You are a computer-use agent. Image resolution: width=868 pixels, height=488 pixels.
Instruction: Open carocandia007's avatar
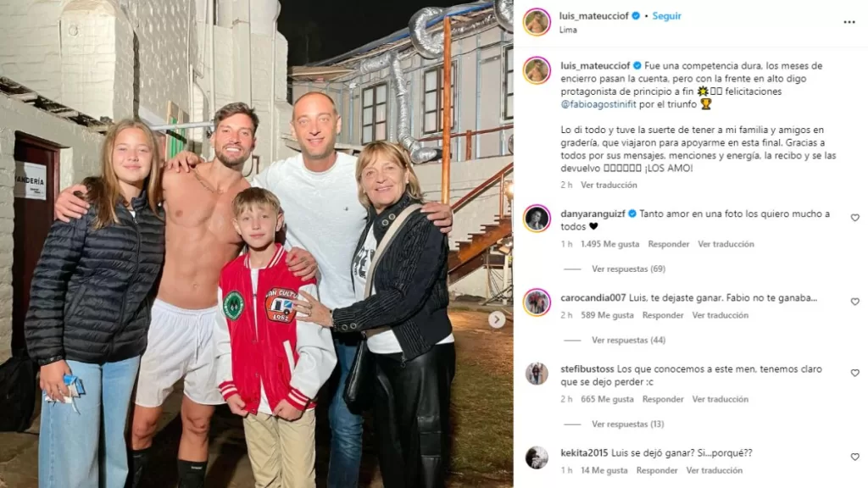click(537, 302)
